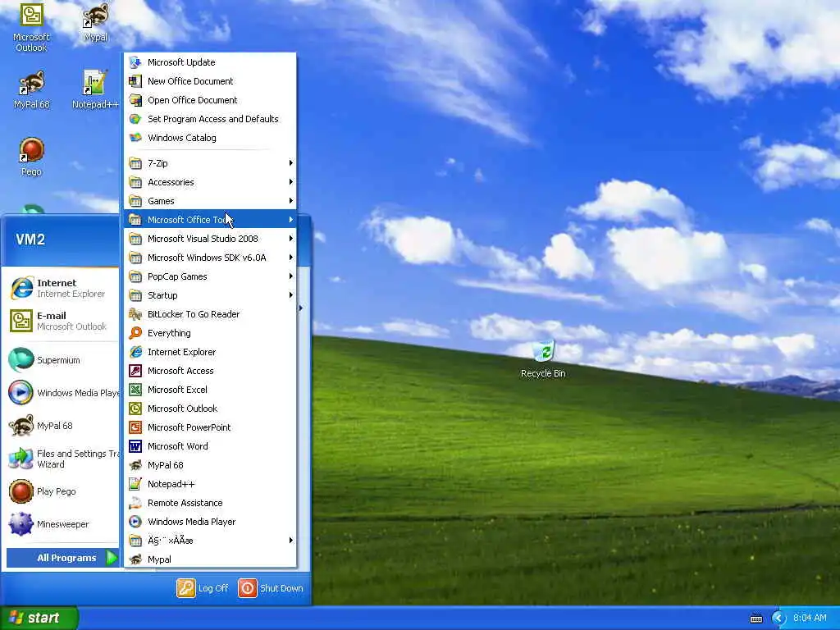Open Microsoft Outlook desktop shortcut

pos(31,27)
